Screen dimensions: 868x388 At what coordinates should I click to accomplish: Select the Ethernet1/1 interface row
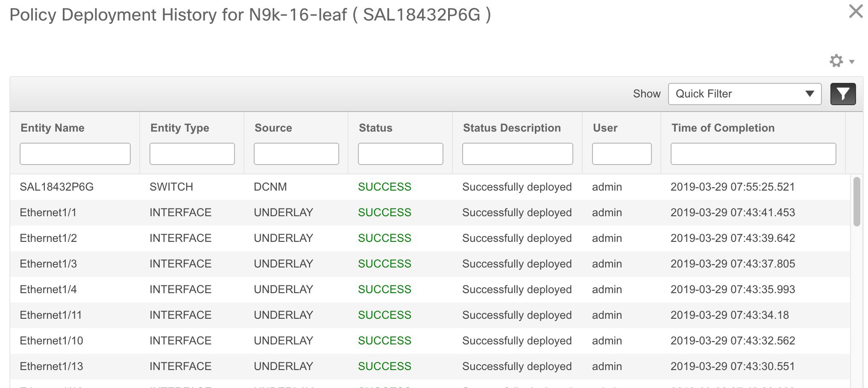pos(430,212)
